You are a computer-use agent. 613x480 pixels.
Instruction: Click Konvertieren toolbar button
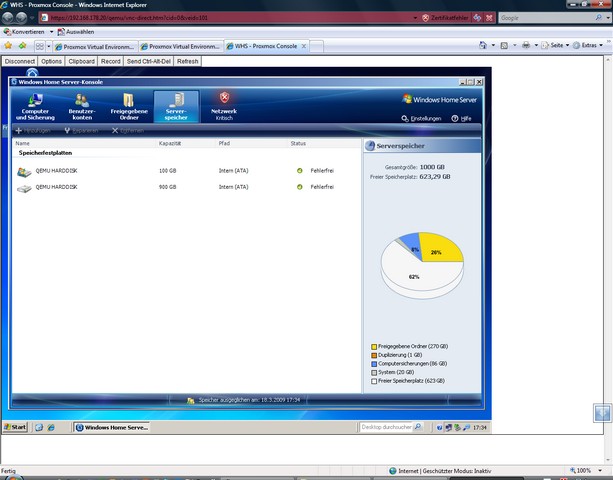24,32
